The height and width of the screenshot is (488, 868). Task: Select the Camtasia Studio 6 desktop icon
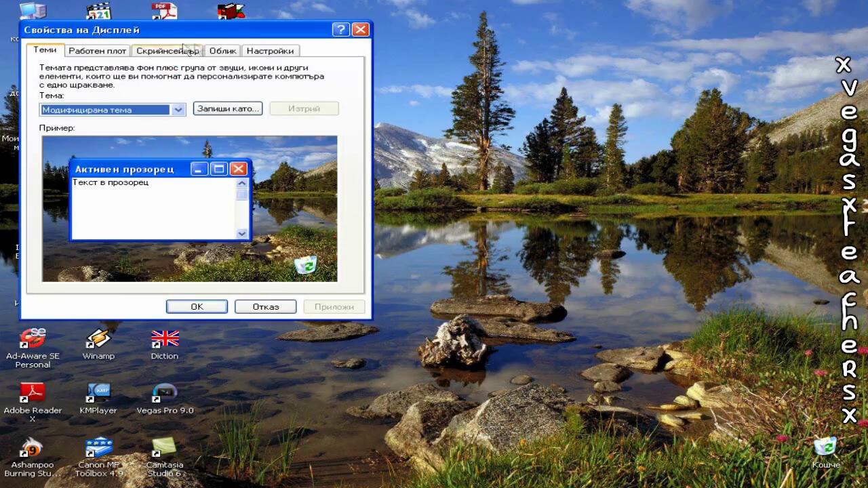[165, 448]
